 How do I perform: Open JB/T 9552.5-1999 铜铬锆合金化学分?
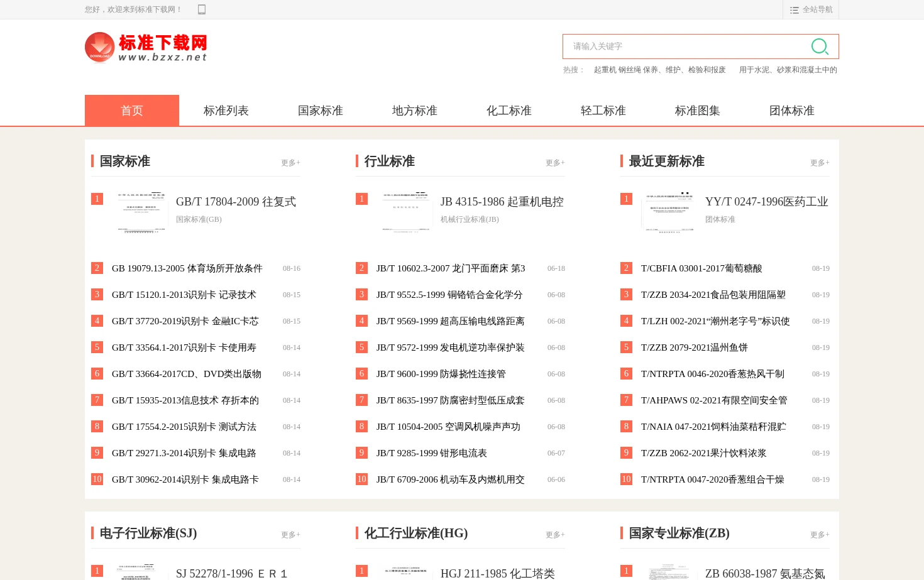449,295
